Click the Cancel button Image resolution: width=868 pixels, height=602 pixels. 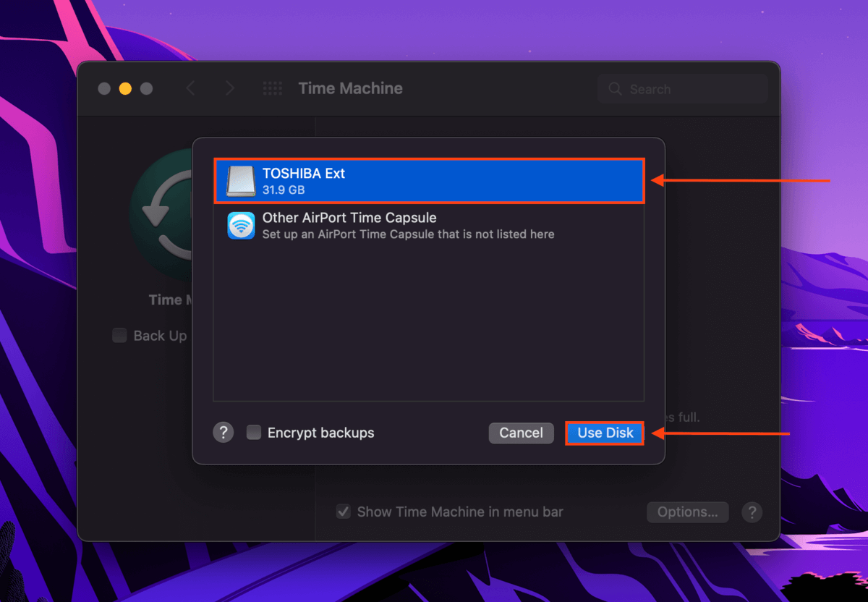click(521, 433)
